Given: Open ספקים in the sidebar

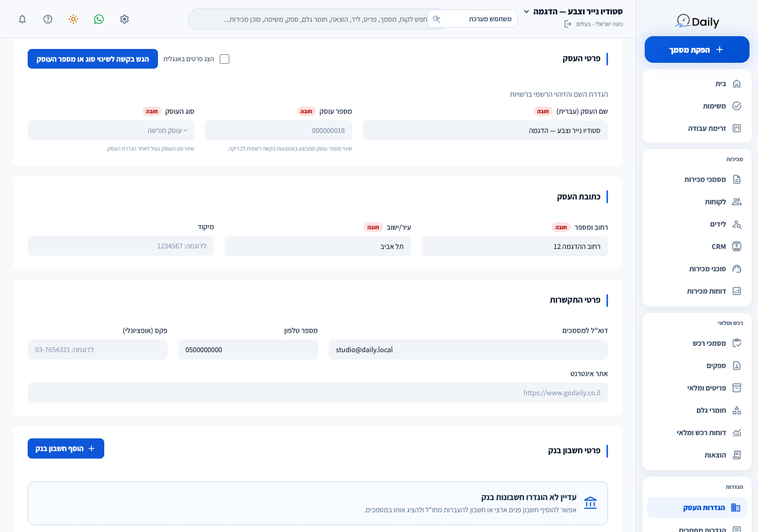Looking at the screenshot, I should coord(697,365).
